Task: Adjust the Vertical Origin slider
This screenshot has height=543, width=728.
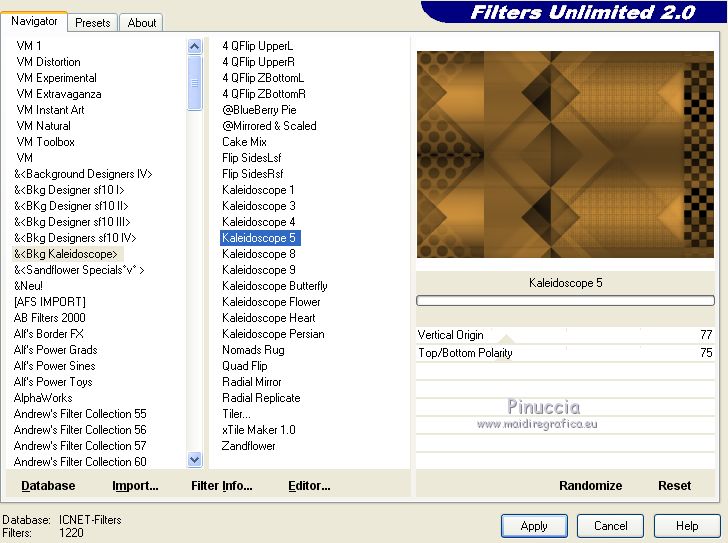Action: click(565, 335)
